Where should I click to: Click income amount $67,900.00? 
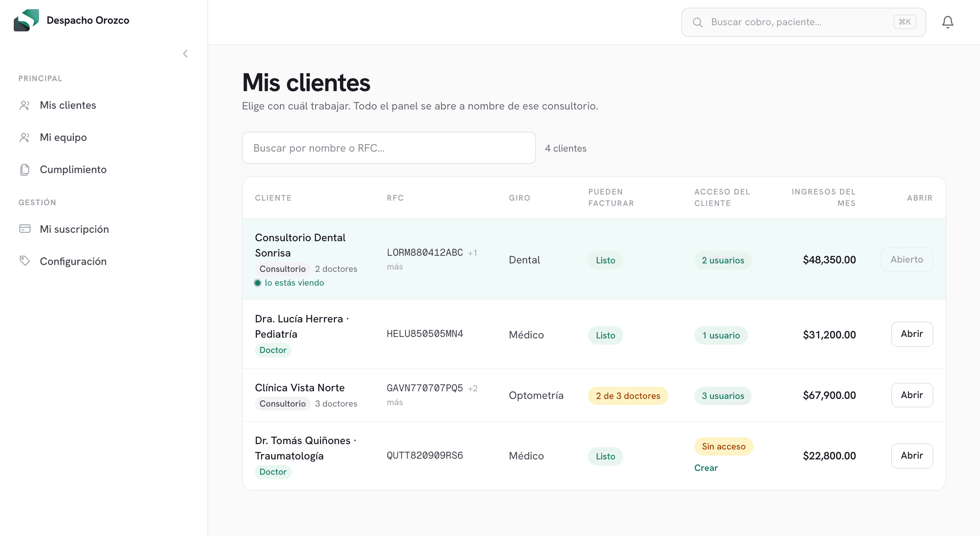point(829,395)
